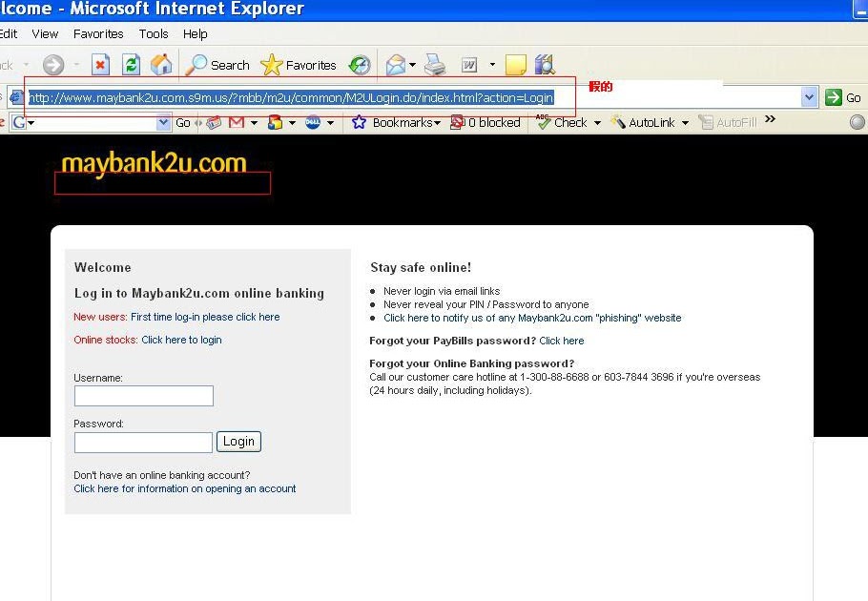Open the Check dropdown arrow

click(597, 123)
